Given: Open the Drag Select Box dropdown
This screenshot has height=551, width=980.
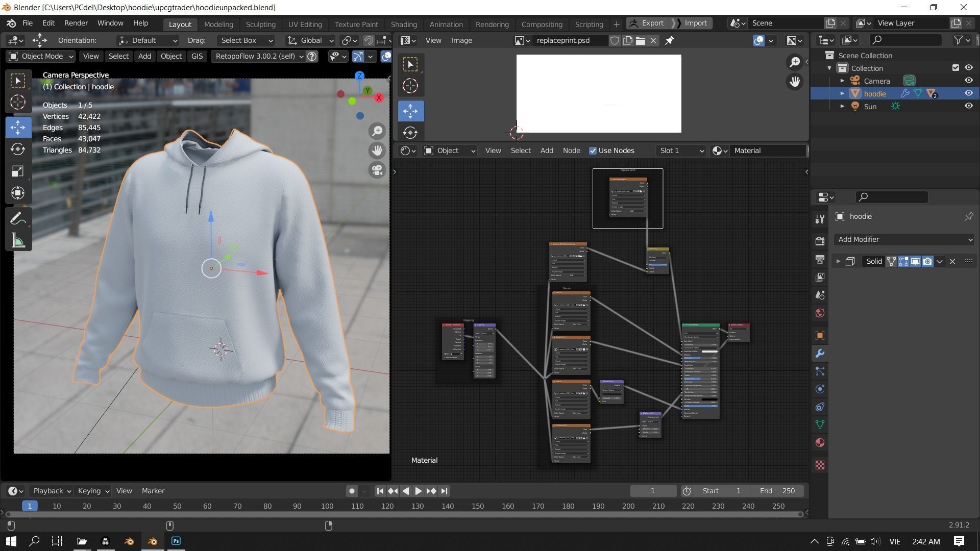Looking at the screenshot, I should pos(246,40).
